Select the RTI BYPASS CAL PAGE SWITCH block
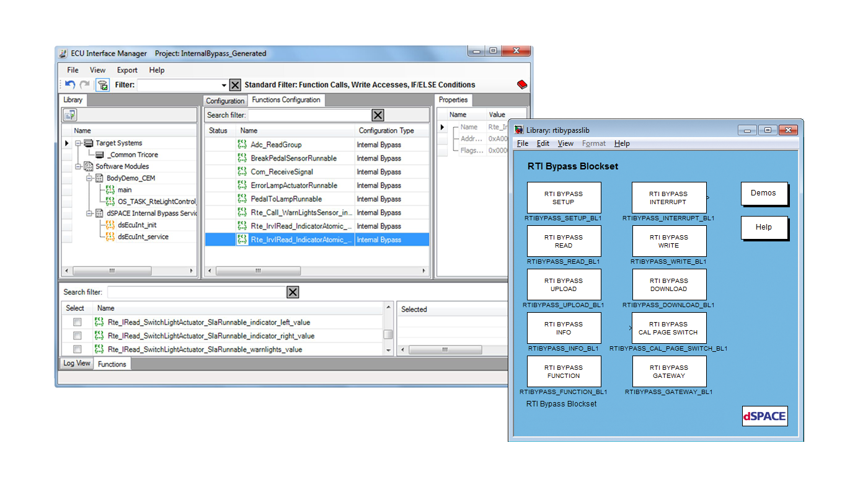Image resolution: width=868 pixels, height=489 pixels. tap(668, 328)
